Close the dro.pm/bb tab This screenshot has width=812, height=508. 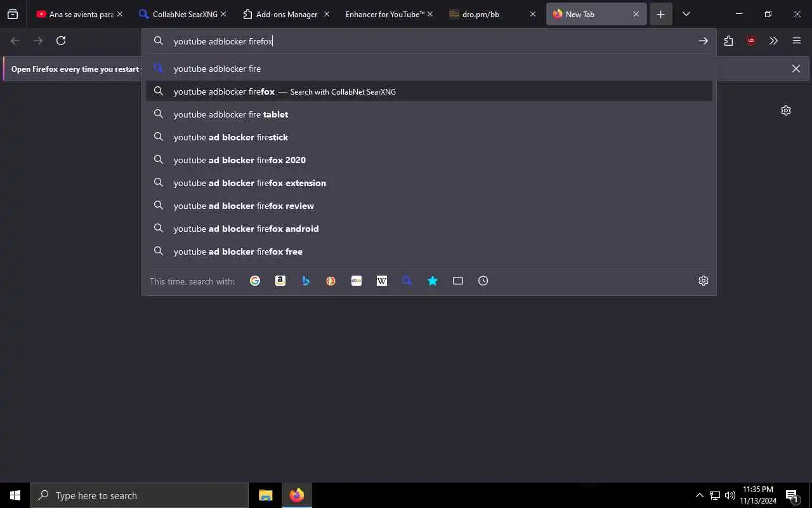point(533,14)
